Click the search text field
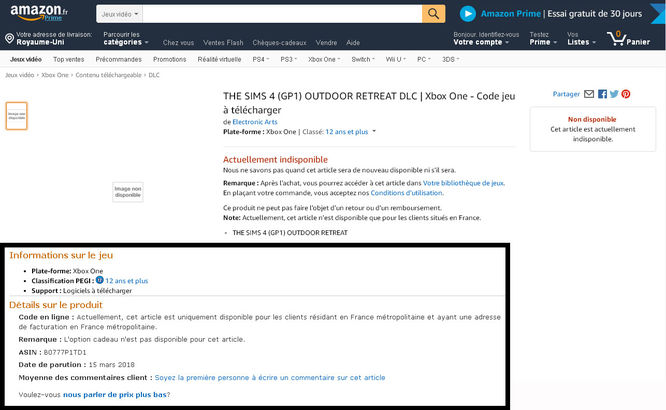The height and width of the screenshot is (410, 666). coord(282,14)
